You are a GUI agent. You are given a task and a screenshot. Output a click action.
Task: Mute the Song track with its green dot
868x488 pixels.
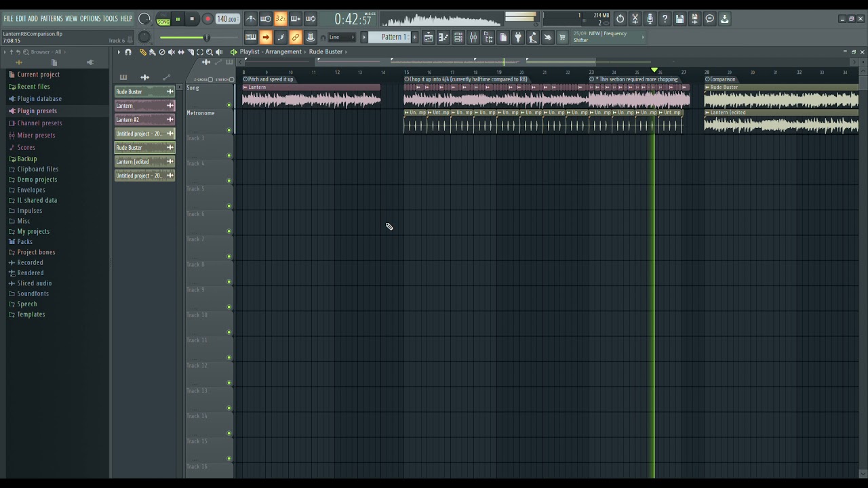click(x=229, y=104)
